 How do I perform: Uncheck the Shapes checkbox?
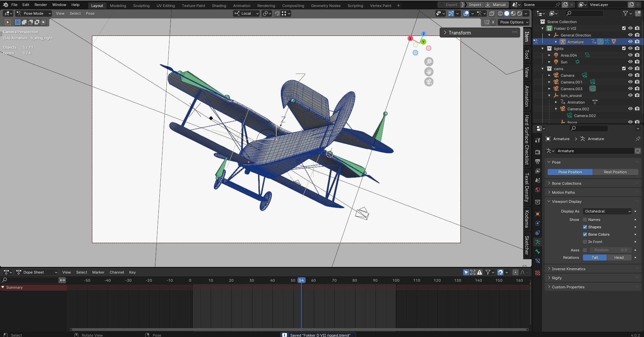[585, 227]
